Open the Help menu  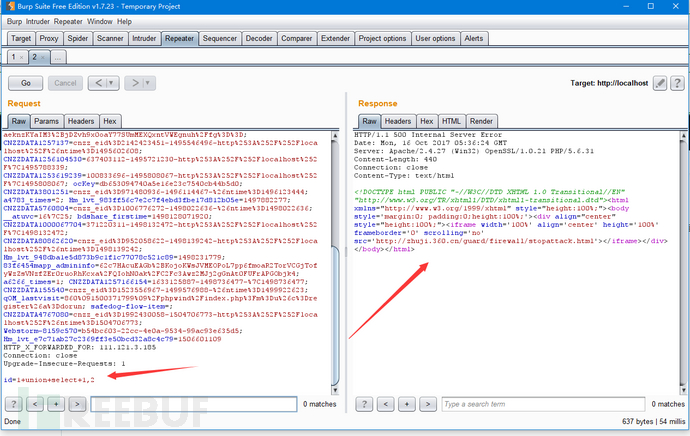[x=124, y=22]
